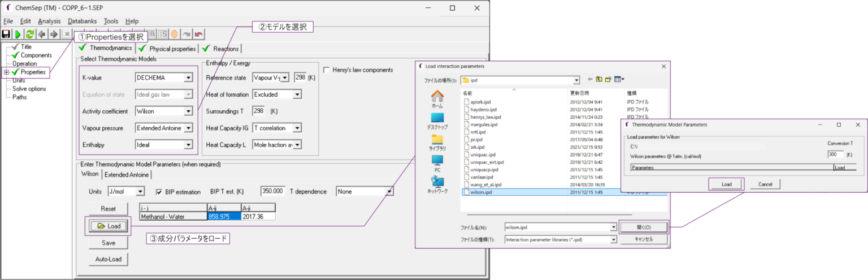Click the Auto-Load button

[108, 260]
